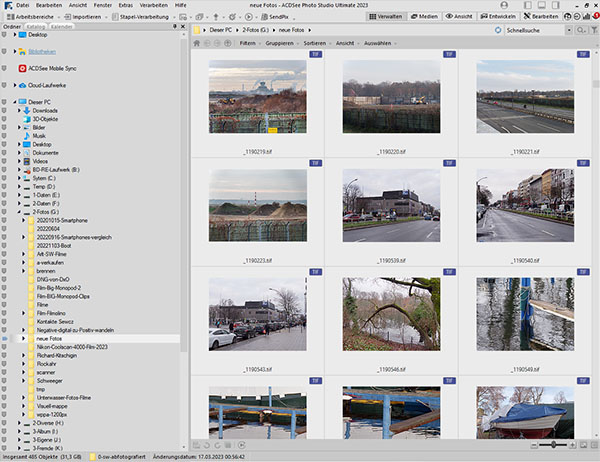
Task: Toggle the easy-select marker beside Musik
Action: [x=5, y=136]
